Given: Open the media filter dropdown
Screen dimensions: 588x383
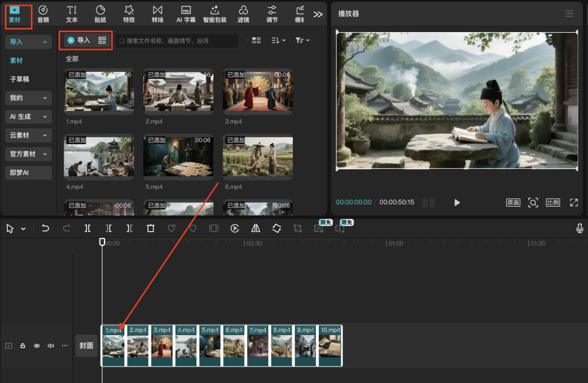Looking at the screenshot, I should point(302,40).
